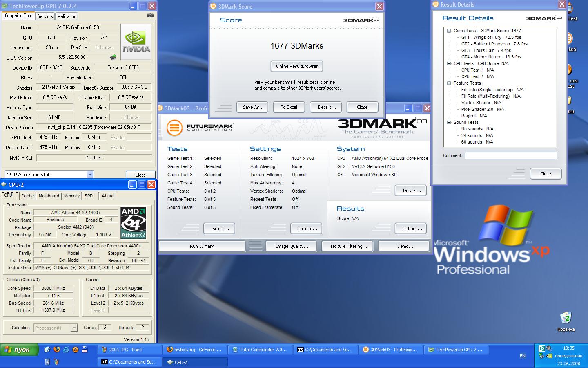This screenshot has height=368, width=588.
Task: Open the Memory tab in CPU-Z
Action: click(71, 196)
